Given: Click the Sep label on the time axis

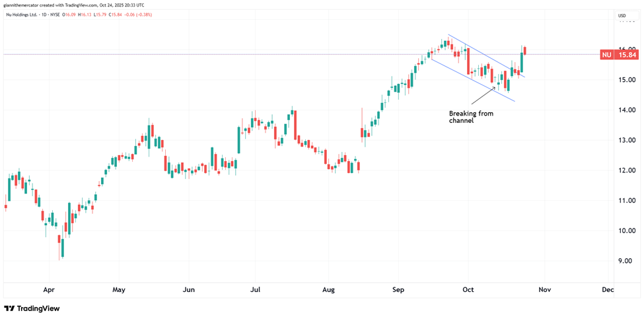Looking at the screenshot, I should tap(398, 290).
